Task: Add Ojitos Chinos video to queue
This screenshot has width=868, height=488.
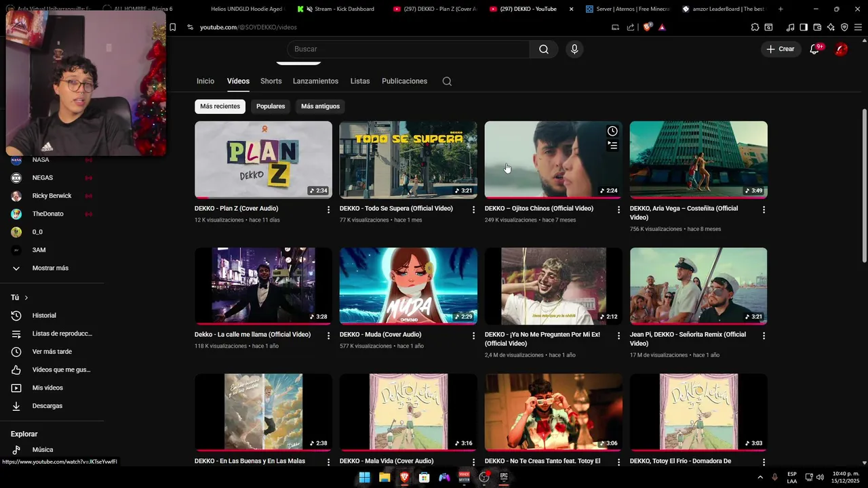Action: (x=612, y=145)
